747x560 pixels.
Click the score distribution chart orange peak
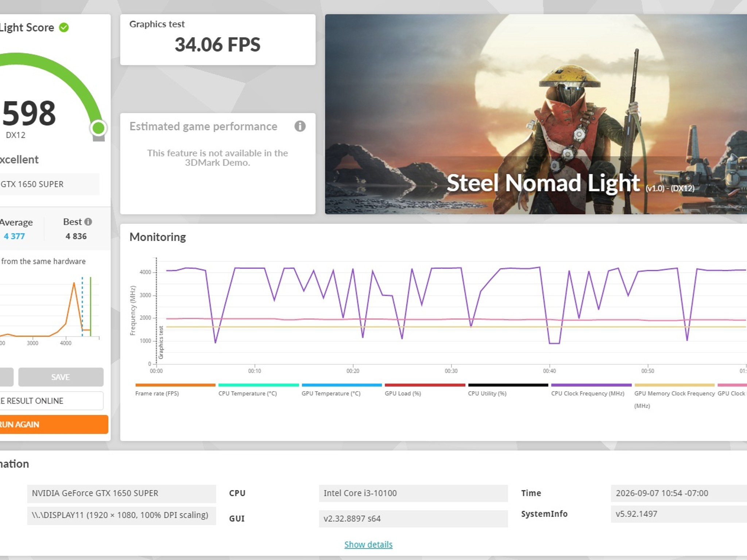coord(74,283)
